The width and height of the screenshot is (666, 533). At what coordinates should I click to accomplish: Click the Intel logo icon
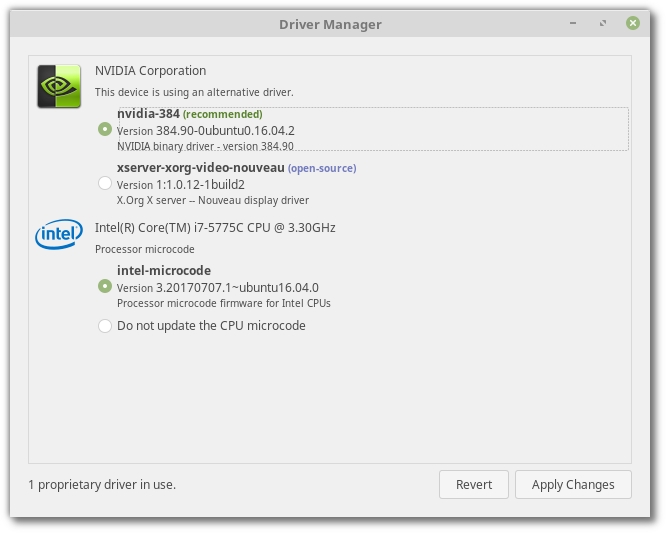click(59, 234)
